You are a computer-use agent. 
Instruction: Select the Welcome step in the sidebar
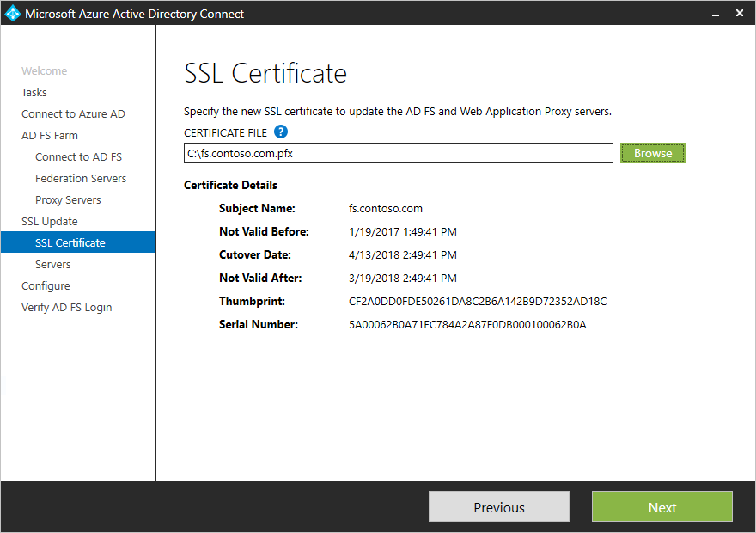[44, 70]
